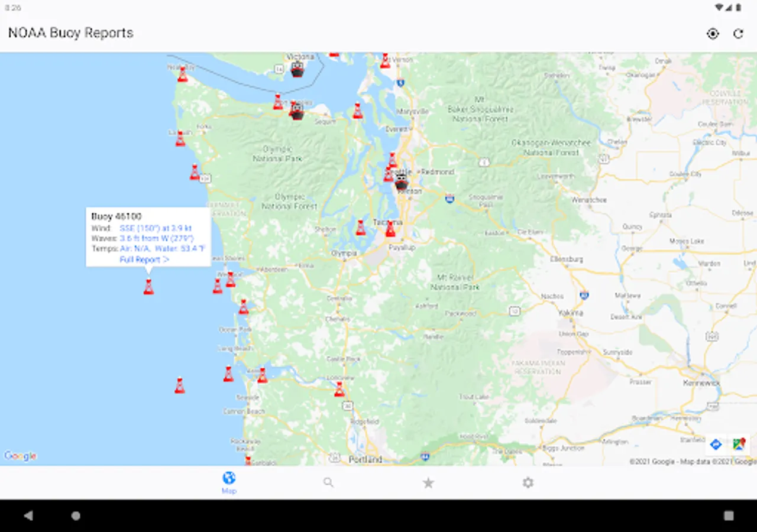The image size is (757, 532).
Task: Refresh buoy data with reload icon
Action: 738,34
